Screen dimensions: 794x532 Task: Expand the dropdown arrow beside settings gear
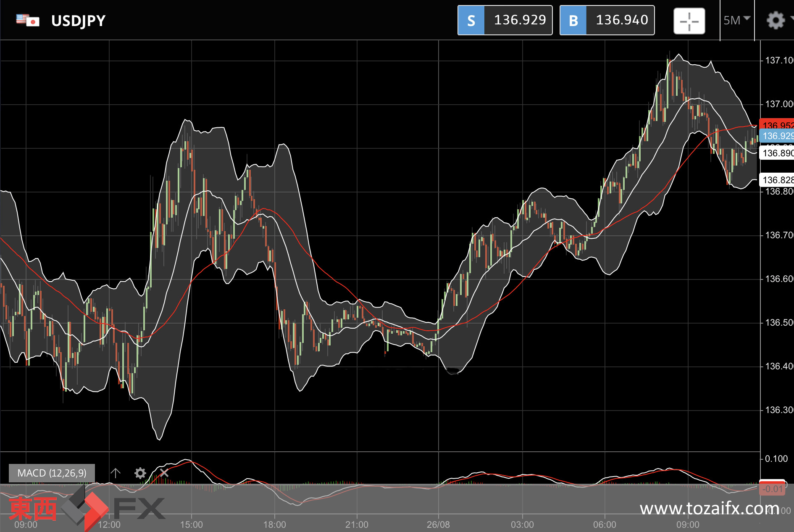791,18
